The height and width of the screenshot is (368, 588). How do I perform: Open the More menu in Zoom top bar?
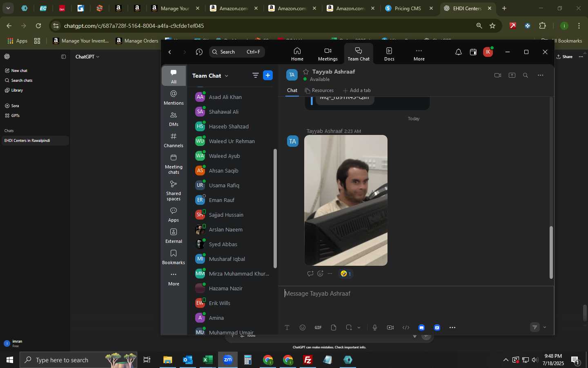(419, 54)
